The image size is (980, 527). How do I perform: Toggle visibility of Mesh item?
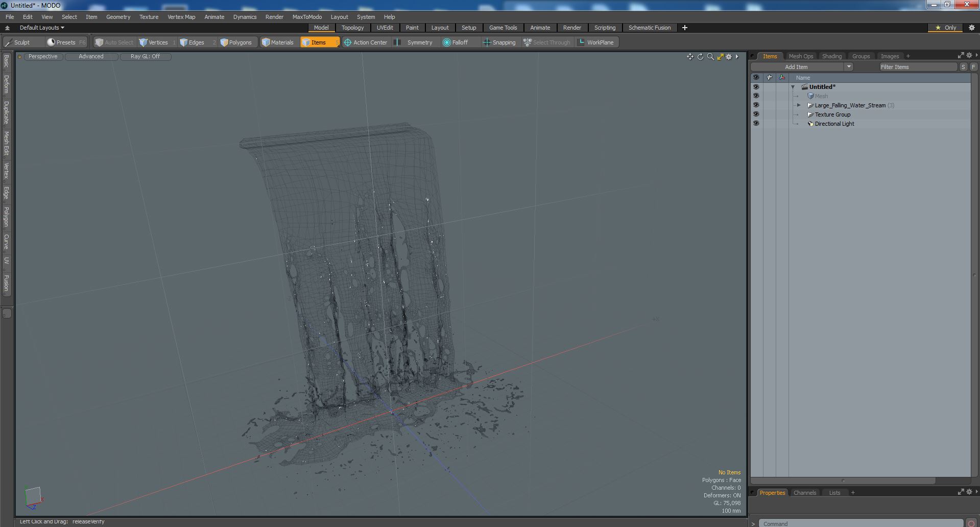point(756,96)
